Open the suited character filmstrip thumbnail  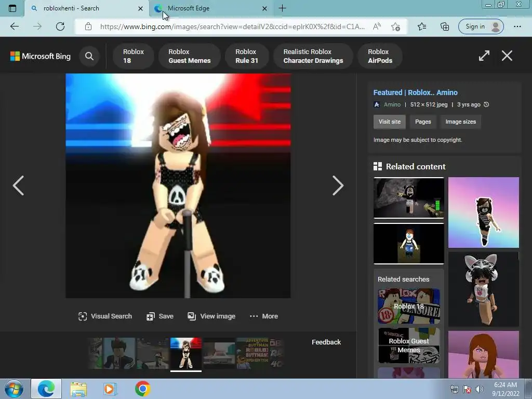click(119, 353)
